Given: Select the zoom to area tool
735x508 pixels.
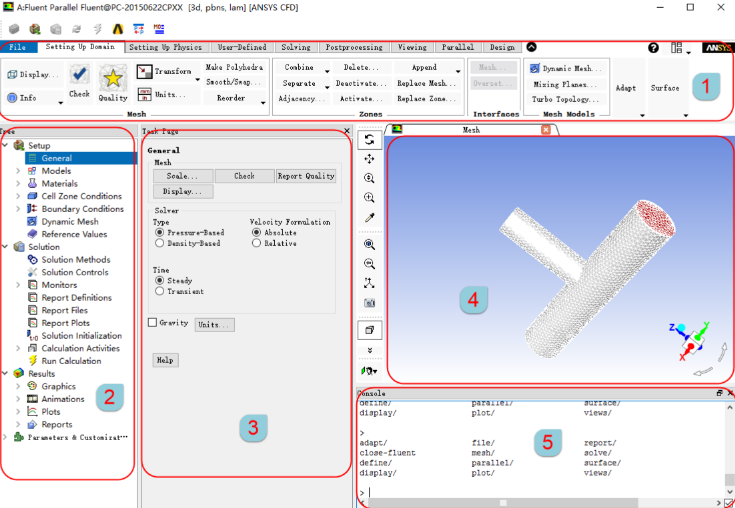Looking at the screenshot, I should coord(369,197).
